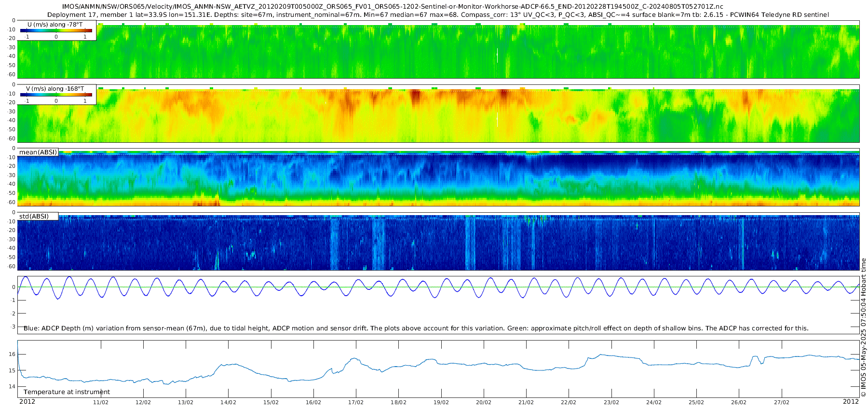This screenshot has height=410, width=868.
Task: Click the IMOS/ANMN/NSW file path title line
Action: 393,7
